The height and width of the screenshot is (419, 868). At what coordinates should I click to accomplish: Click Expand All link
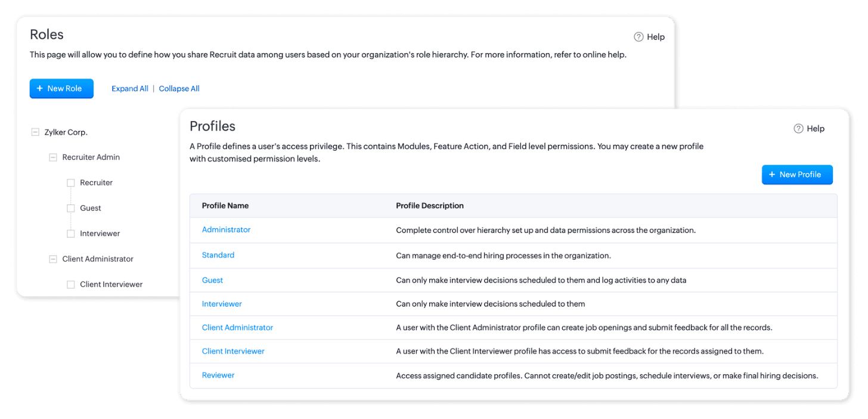pos(130,89)
